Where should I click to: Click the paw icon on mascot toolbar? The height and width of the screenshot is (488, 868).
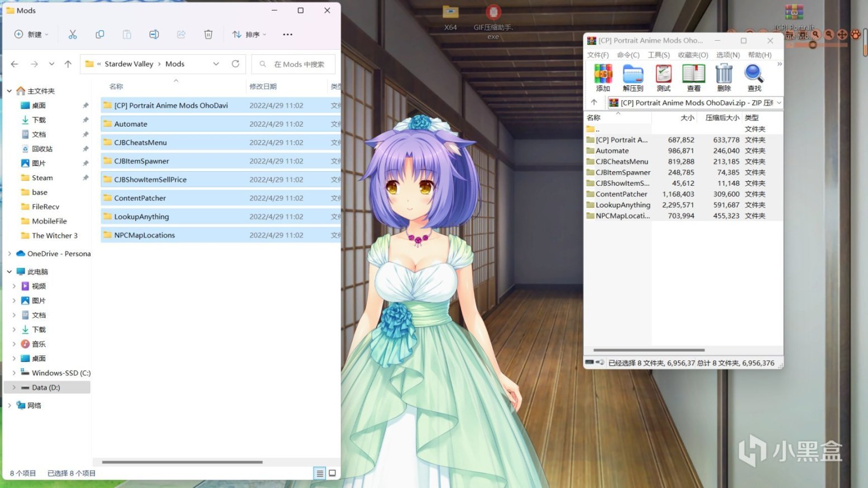[x=855, y=35]
